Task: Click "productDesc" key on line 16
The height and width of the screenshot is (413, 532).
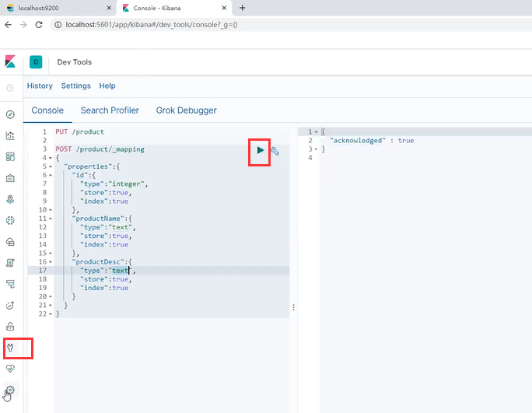Action: (x=98, y=262)
